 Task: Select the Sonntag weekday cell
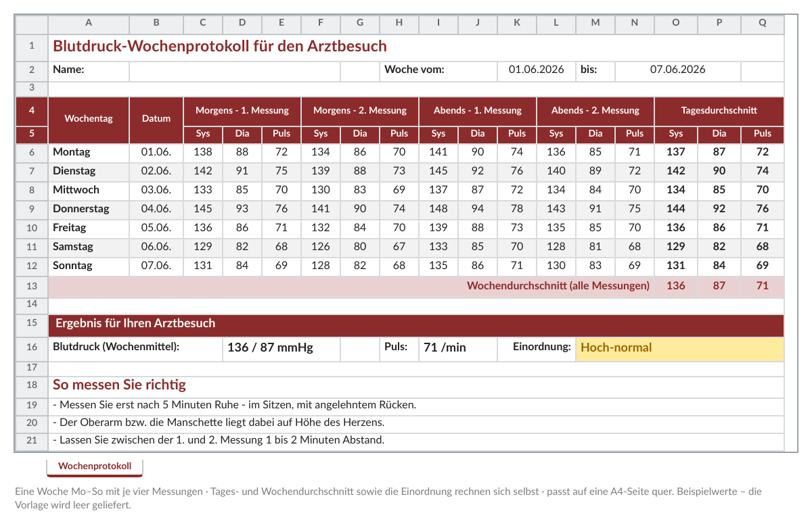tap(89, 266)
